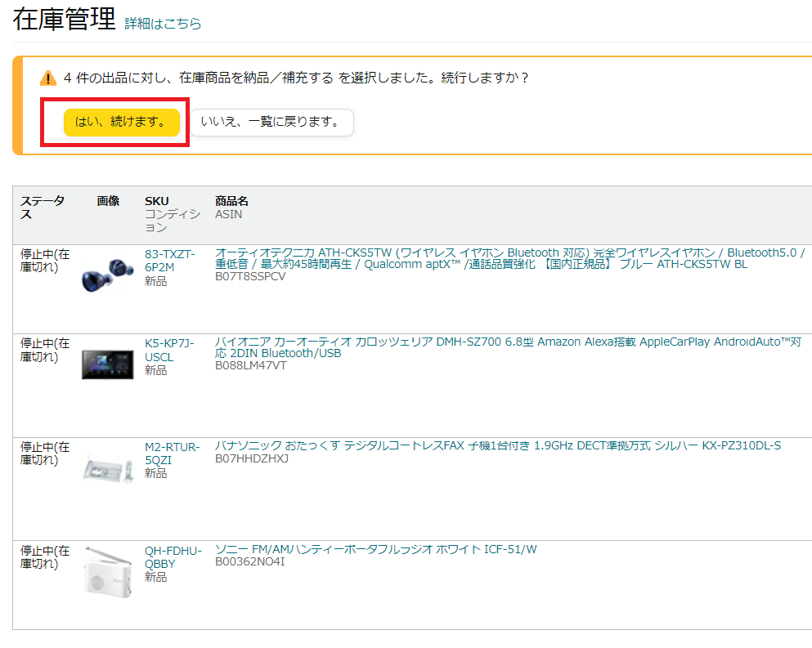Screen dimensions: 812x648
Task: Click the コンディション sub-header under SKU
Action: pyautogui.click(x=173, y=221)
